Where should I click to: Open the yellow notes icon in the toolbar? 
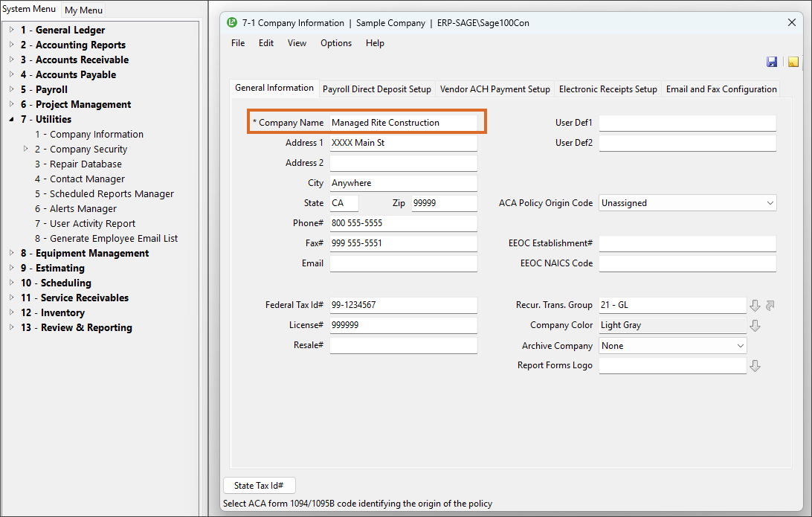[x=793, y=62]
